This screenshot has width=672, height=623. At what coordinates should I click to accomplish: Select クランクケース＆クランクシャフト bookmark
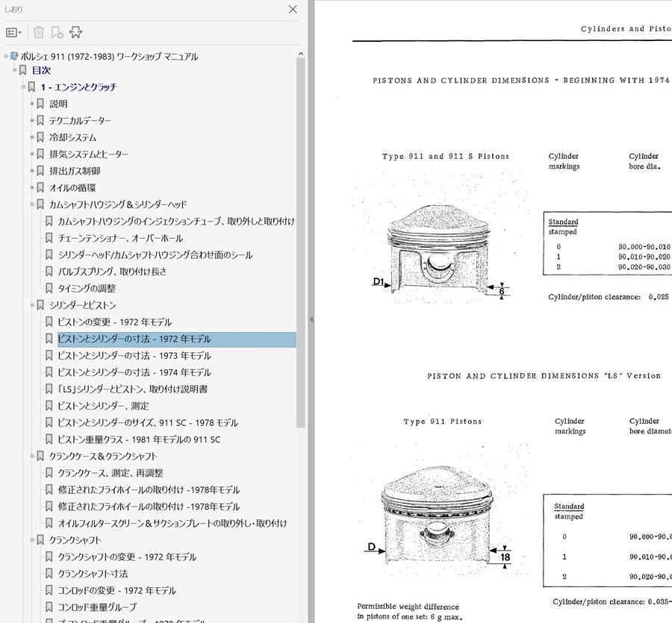pyautogui.click(x=103, y=457)
